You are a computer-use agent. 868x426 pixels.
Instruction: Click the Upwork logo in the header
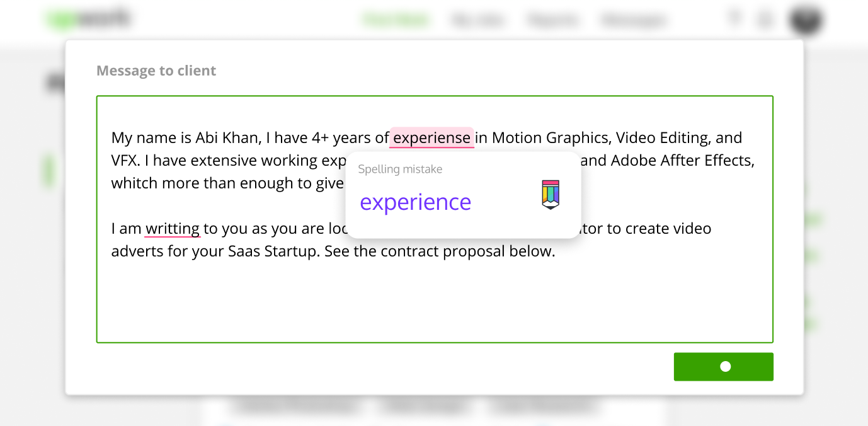click(89, 19)
